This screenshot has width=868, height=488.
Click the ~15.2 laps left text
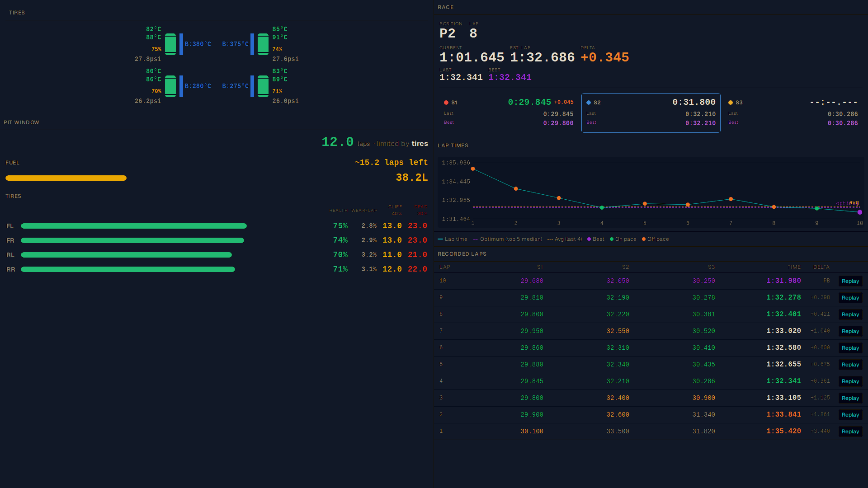392,162
